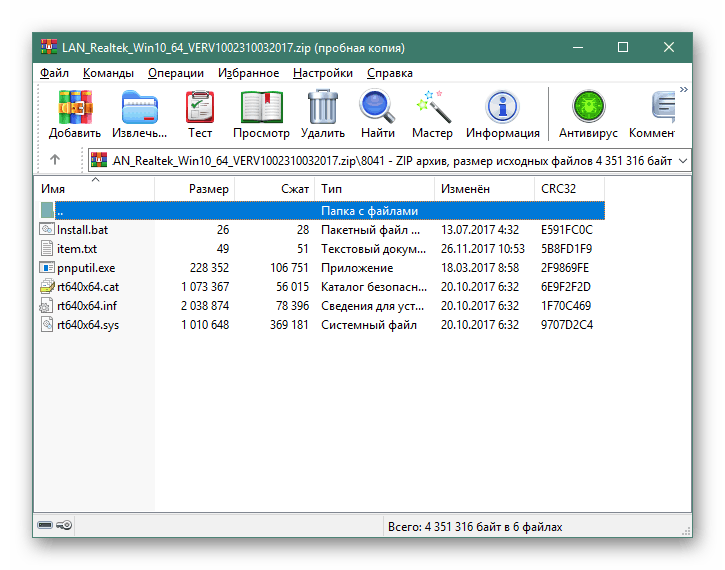725x570 pixels.
Task: Open the Найти (Find) search tool
Action: click(377, 107)
